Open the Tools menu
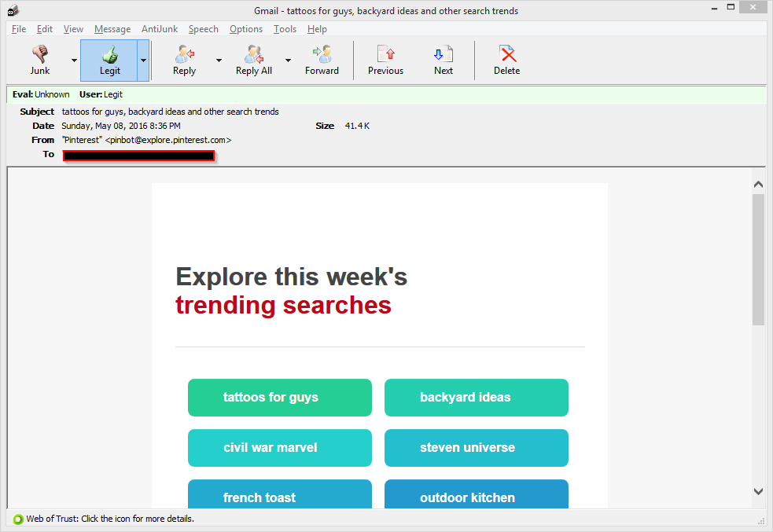Screen dimensions: 773x532 point(285,29)
